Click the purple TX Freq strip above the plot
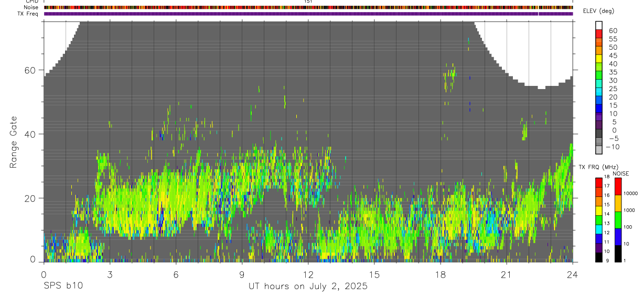Image resolution: width=644 pixels, height=297 pixels. 308,14
